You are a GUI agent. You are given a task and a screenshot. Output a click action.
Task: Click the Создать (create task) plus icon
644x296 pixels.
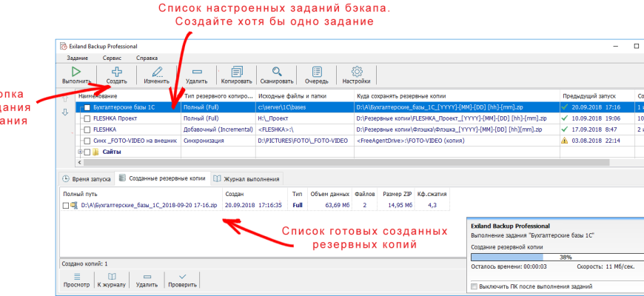click(x=117, y=73)
